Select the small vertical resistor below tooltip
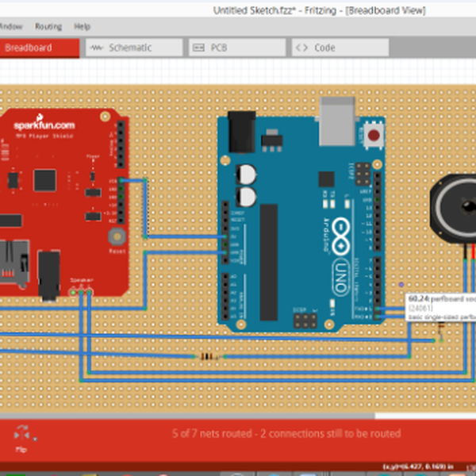 pos(441,332)
